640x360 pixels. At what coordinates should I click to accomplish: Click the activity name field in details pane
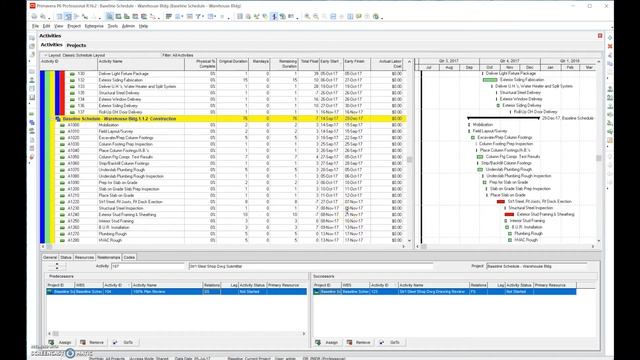pos(310,266)
